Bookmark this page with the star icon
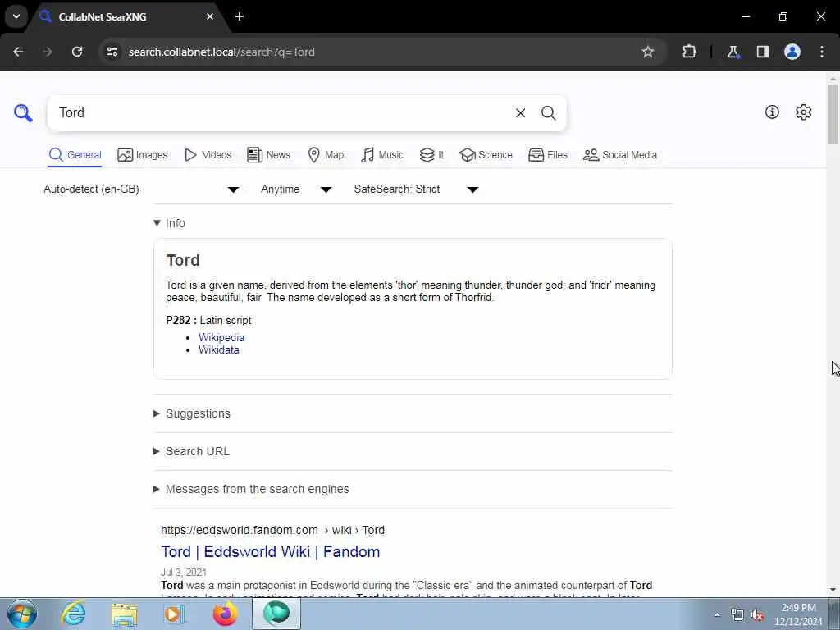840x630 pixels. pyautogui.click(x=648, y=52)
